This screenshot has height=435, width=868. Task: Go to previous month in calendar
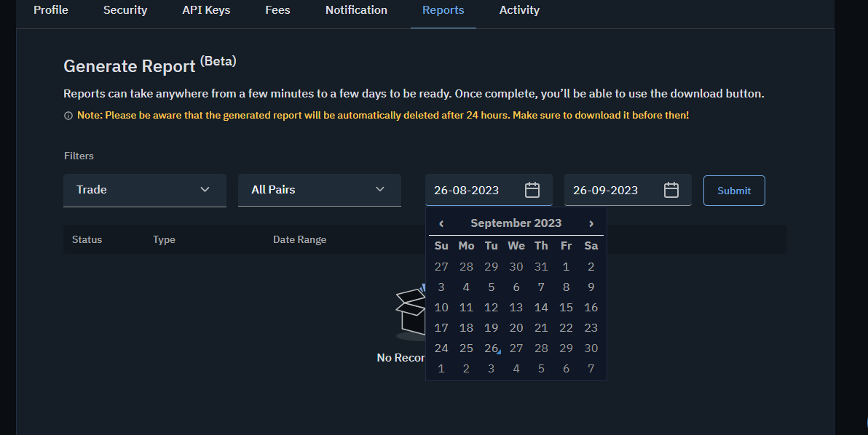[x=441, y=223]
